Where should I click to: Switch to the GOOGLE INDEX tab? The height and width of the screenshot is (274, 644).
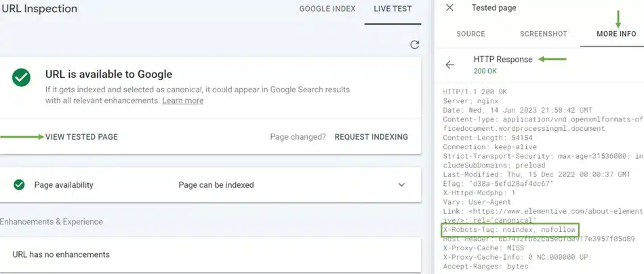pos(327,9)
